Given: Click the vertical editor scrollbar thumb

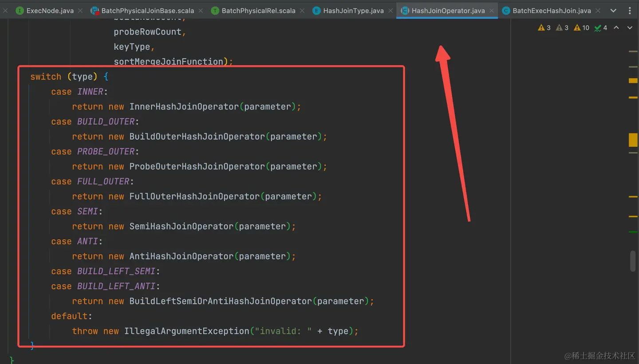Looking at the screenshot, I should click(633, 261).
